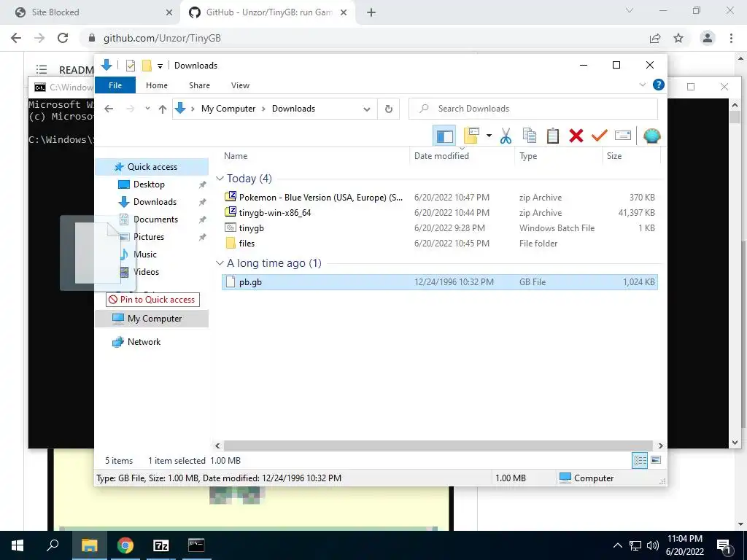Select the tinygb-win-x86_64 zip archive
The image size is (747, 560).
coord(440,212)
